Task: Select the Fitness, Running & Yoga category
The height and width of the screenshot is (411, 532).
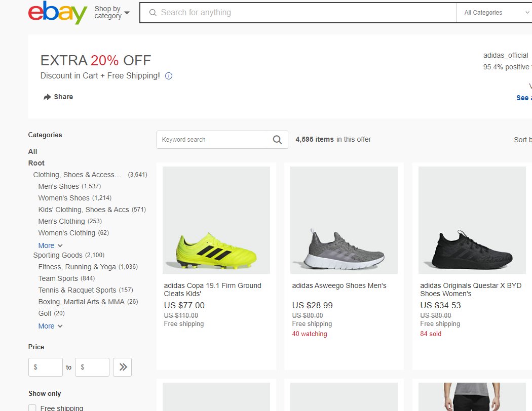Action: [77, 267]
